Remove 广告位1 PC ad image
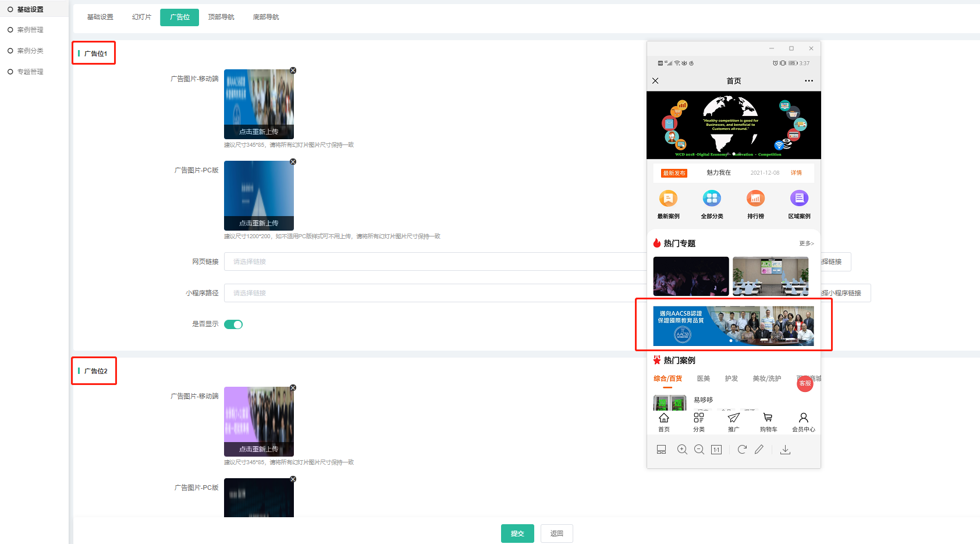The image size is (980, 544). tap(293, 162)
